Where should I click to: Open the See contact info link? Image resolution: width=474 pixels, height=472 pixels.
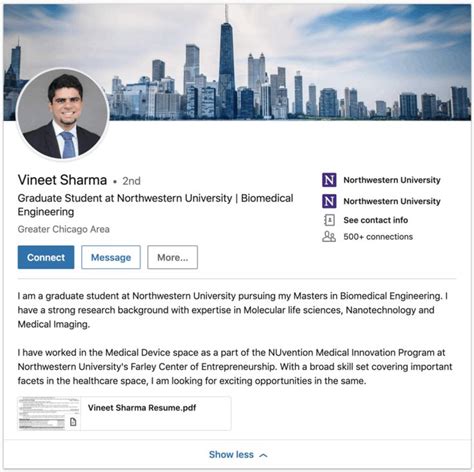click(376, 220)
